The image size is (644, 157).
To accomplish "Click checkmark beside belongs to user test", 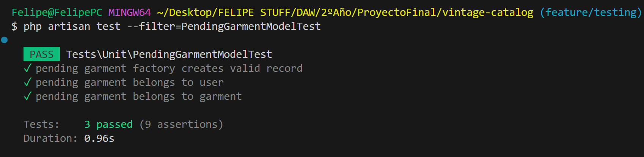I will click(27, 82).
